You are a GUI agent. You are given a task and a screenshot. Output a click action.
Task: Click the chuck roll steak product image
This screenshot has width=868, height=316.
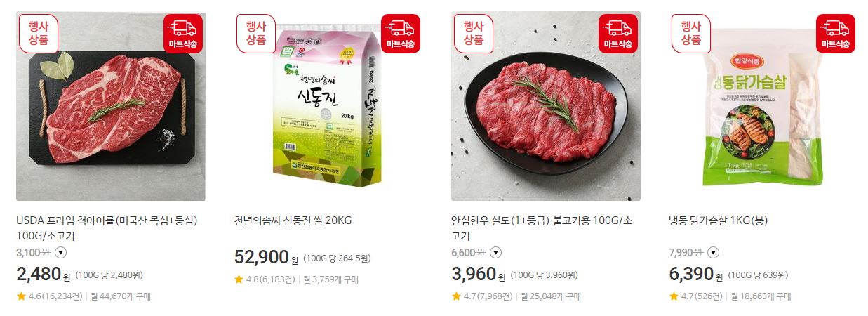tap(111, 106)
